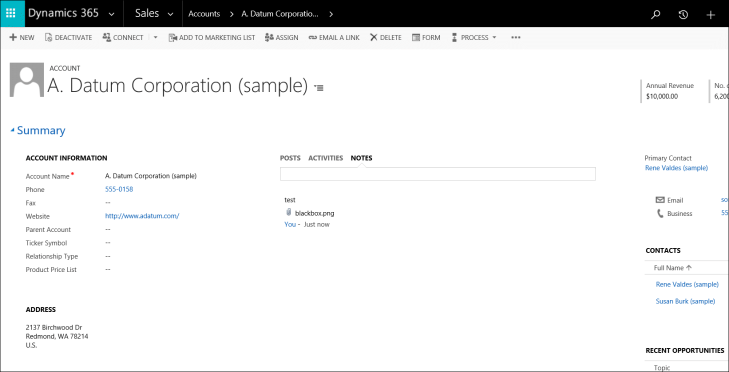
Task: Expand the Accounts breadcrumb chevron
Action: coord(231,14)
